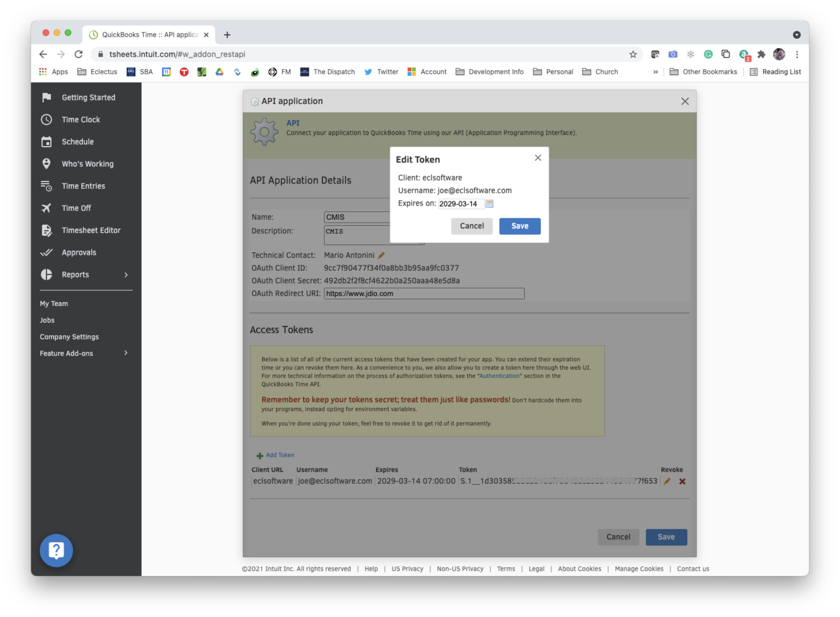Close the QuickBooks Time browser tab
Image resolution: width=840 pixels, height=617 pixels.
click(x=206, y=35)
